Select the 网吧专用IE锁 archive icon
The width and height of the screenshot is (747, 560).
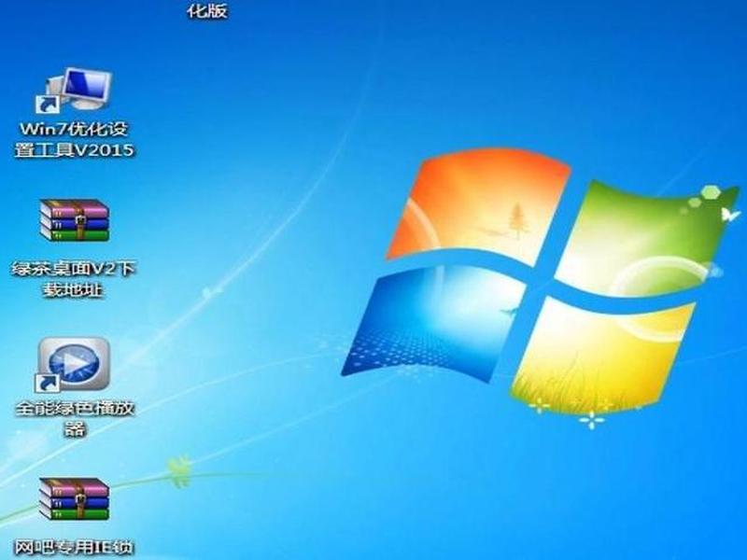coord(74,499)
